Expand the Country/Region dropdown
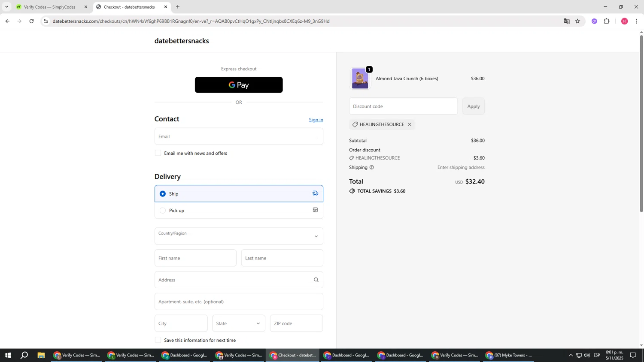 click(x=239, y=236)
